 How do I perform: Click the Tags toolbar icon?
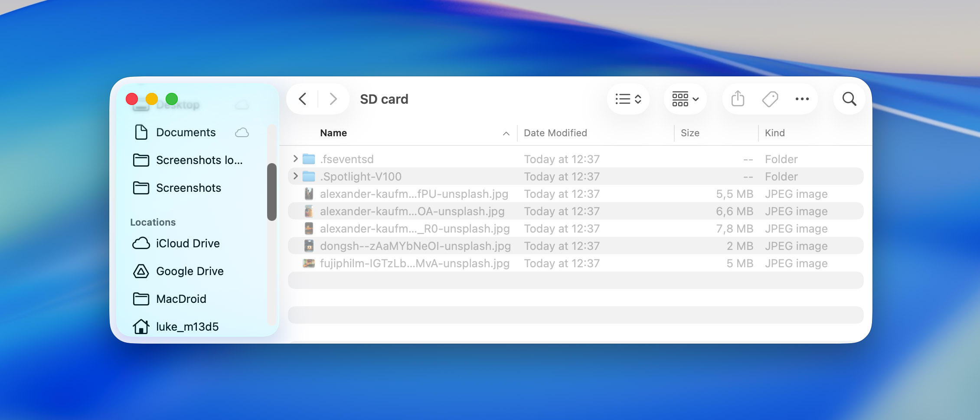770,99
